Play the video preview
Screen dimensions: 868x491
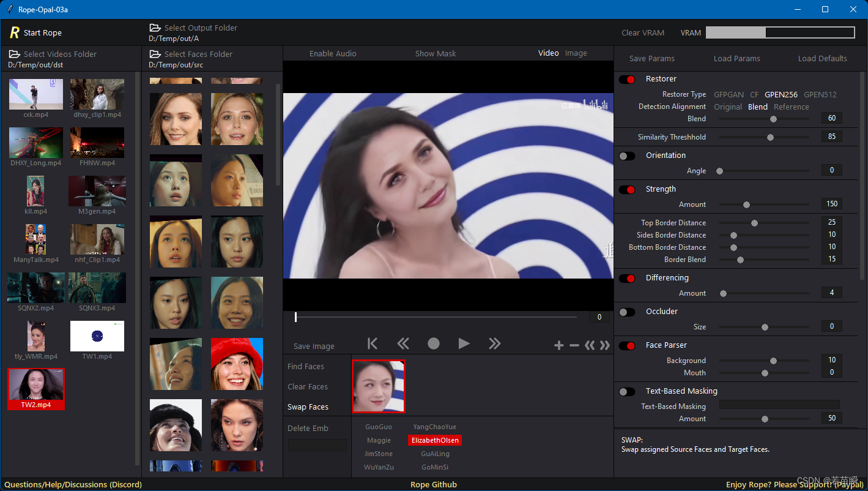[x=464, y=343]
